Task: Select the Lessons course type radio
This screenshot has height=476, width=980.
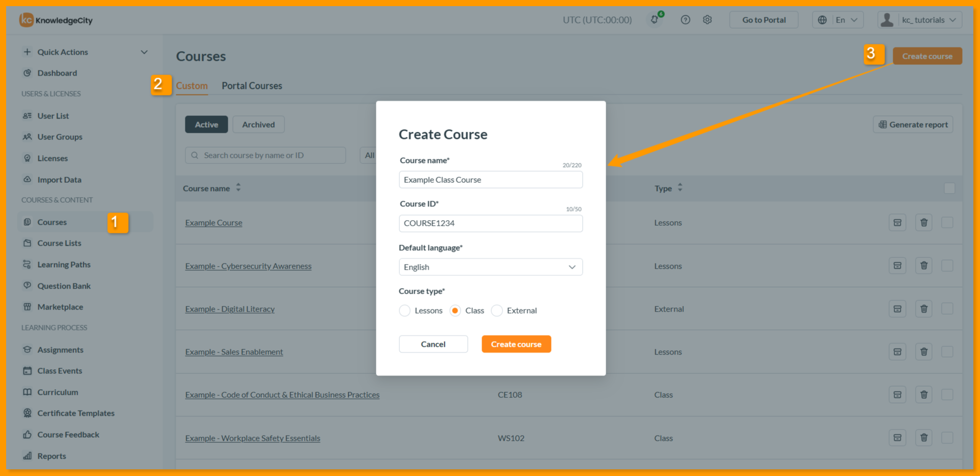Action: [x=404, y=311]
